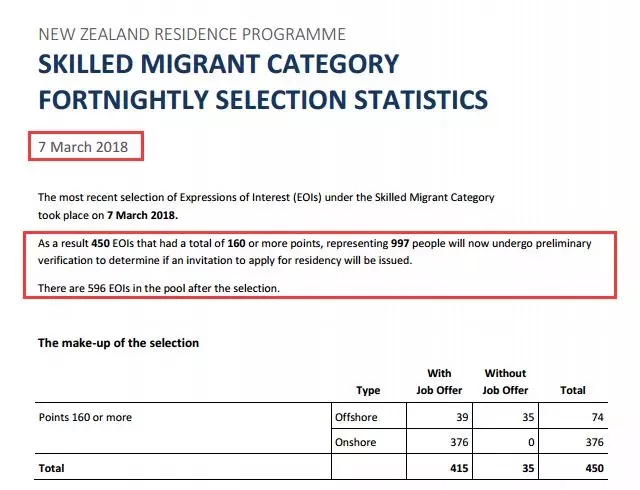The image size is (640, 490).
Task: Click the Skilled Migrant Category title
Action: 218,64
